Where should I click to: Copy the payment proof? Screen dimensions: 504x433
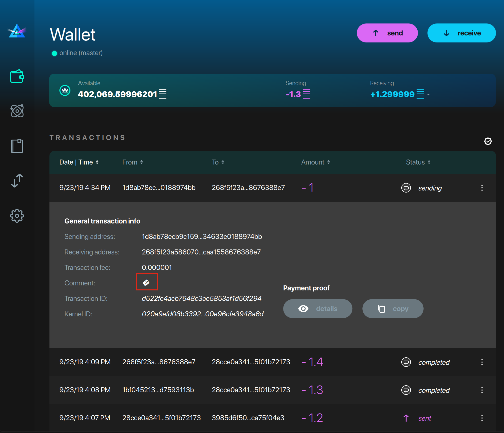(x=393, y=309)
